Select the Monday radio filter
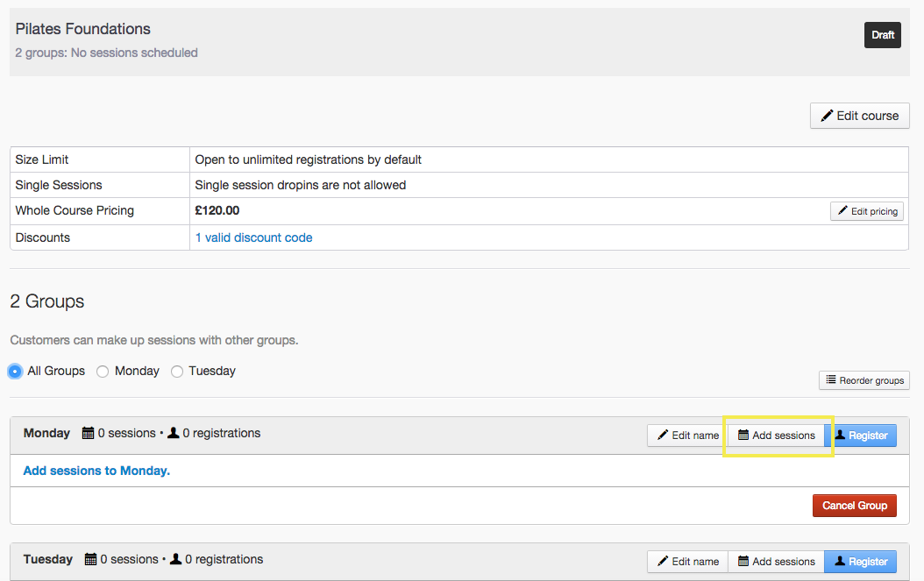 click(x=103, y=372)
